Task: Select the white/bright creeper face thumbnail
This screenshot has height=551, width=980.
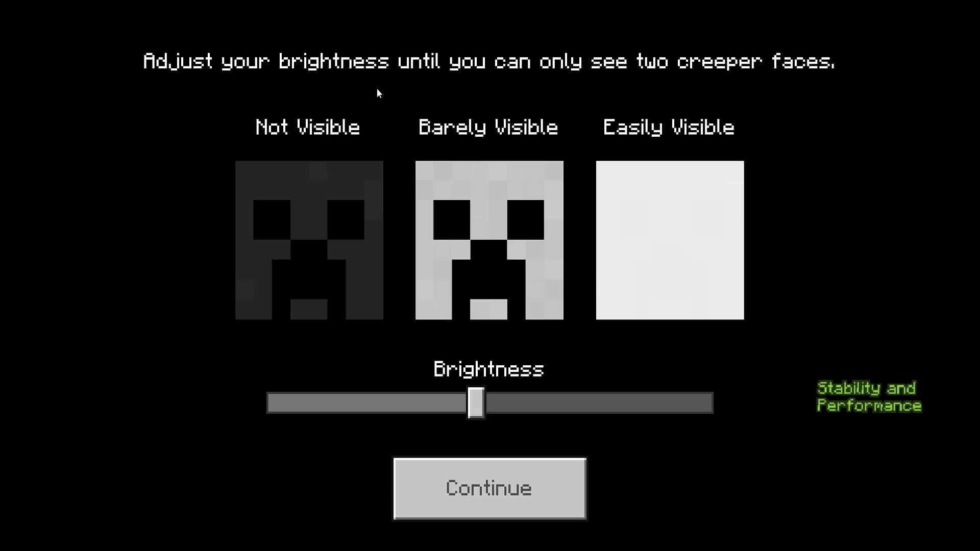Action: tap(669, 239)
